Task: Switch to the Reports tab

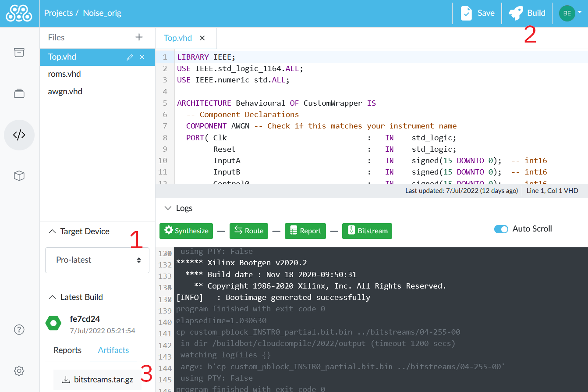Action: [67, 350]
